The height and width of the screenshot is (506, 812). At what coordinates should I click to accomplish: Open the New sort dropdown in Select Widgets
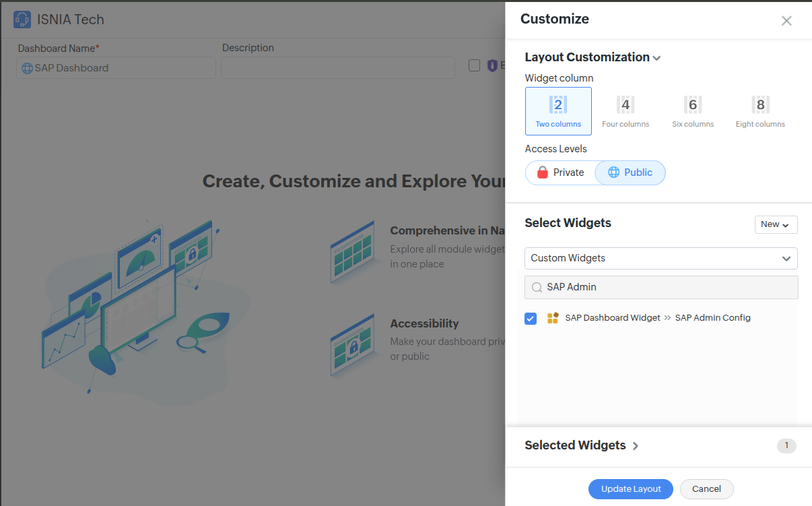[776, 224]
